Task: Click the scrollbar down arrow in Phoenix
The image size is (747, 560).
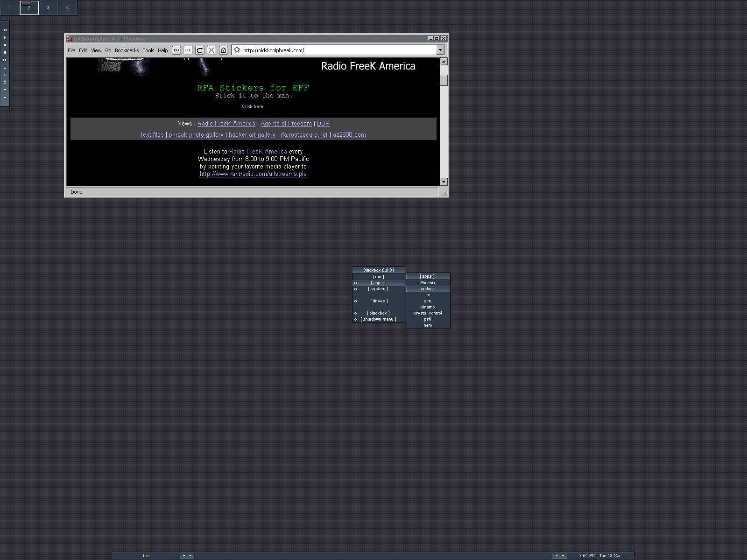Action: tap(444, 182)
